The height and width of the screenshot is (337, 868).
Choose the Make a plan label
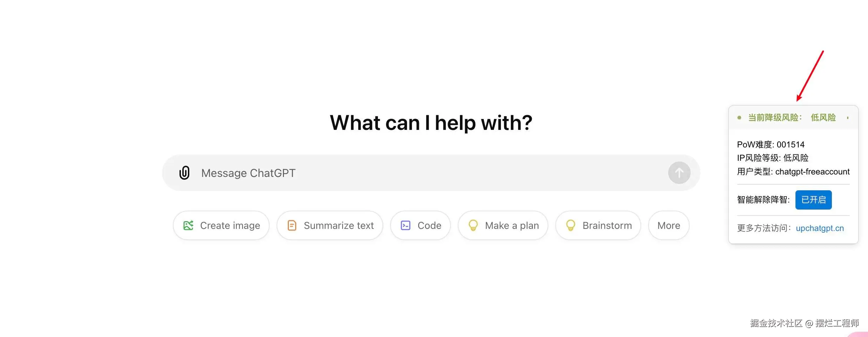click(x=512, y=225)
